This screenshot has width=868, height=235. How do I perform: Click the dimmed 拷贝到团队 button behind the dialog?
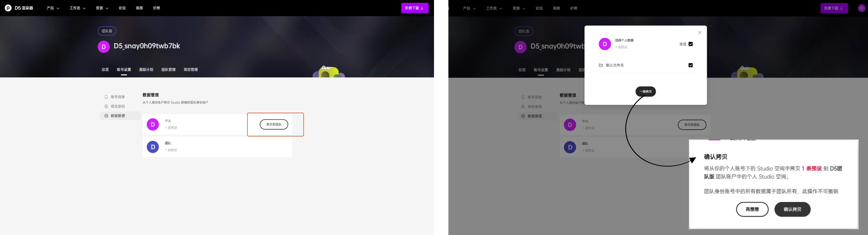coord(692,125)
